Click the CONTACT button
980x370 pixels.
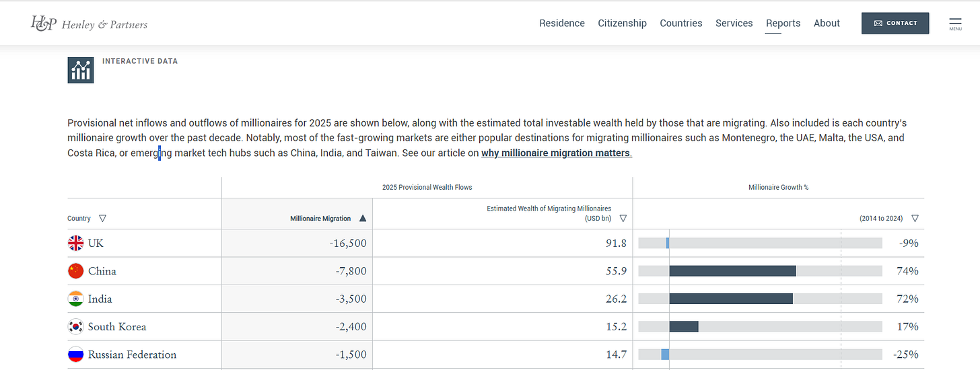tap(895, 23)
